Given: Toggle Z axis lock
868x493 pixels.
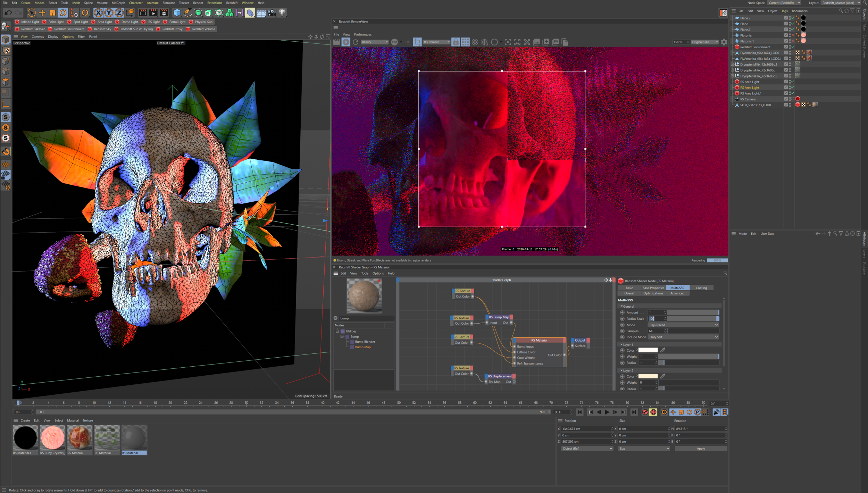Looking at the screenshot, I should click(119, 13).
